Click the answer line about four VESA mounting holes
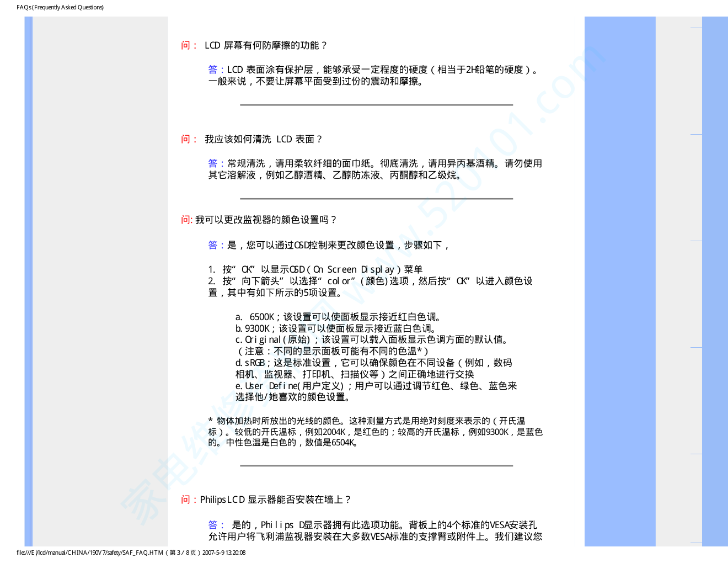This screenshot has width=728, height=563. [x=372, y=525]
